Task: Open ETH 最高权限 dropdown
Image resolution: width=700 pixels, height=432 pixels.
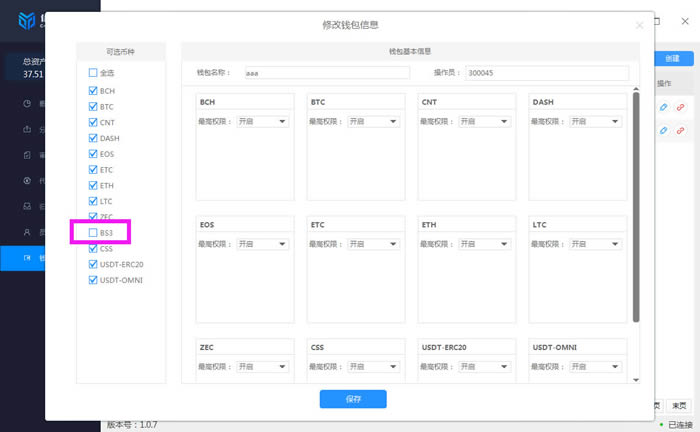Action: (484, 244)
